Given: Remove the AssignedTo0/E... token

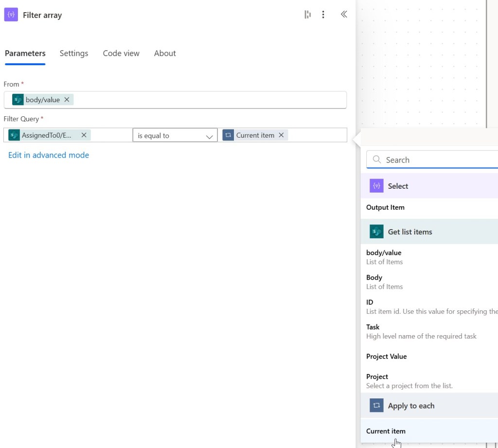Looking at the screenshot, I should pos(84,135).
